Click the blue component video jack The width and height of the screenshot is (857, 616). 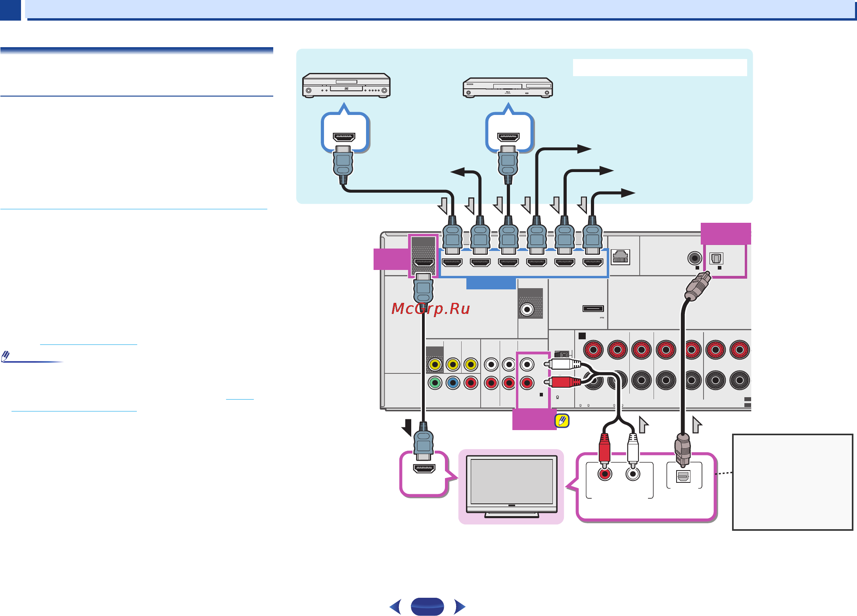(453, 383)
